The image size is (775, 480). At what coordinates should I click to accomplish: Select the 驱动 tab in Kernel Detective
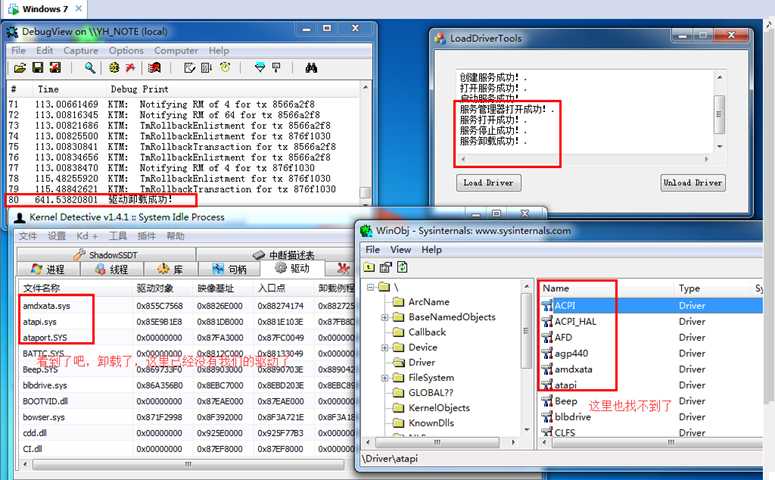click(293, 268)
